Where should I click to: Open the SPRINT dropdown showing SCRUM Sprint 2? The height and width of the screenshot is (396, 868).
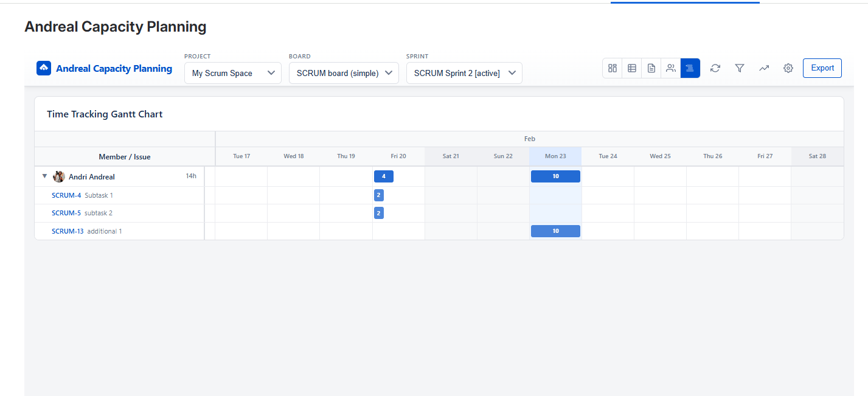click(464, 72)
